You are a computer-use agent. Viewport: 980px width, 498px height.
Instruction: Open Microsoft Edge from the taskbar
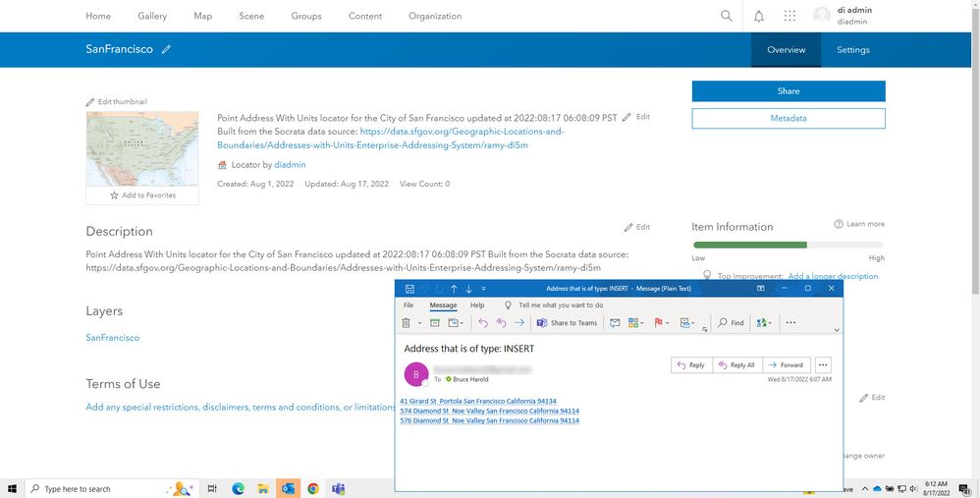238,488
